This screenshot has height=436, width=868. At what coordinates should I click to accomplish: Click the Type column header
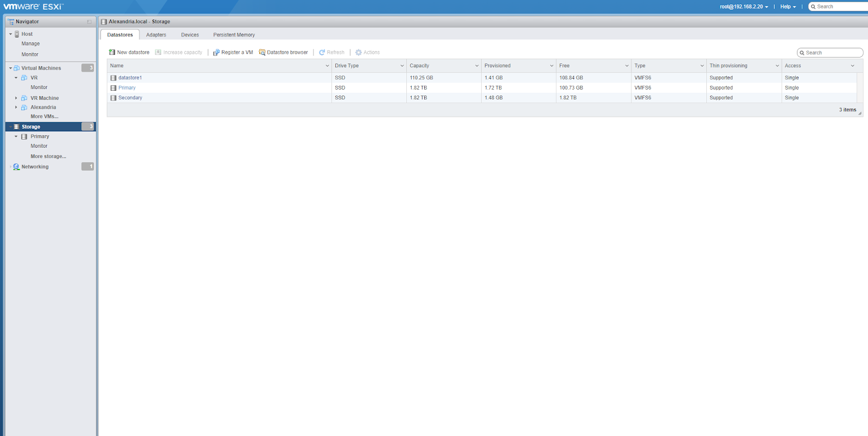pyautogui.click(x=668, y=66)
